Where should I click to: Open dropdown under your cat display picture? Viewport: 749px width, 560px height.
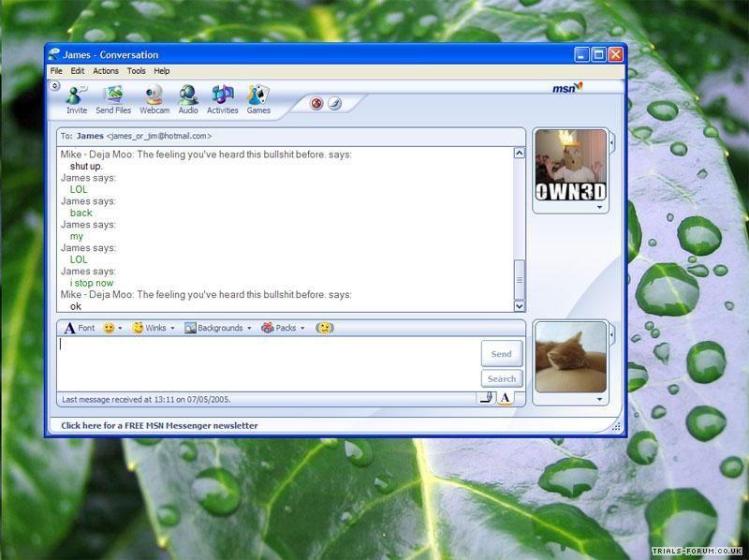599,399
